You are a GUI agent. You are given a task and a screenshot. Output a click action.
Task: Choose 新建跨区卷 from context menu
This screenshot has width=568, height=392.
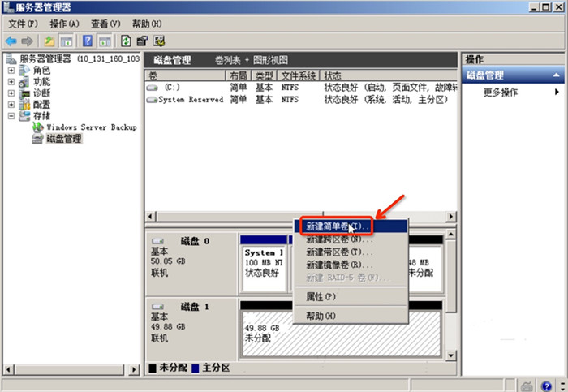click(351, 239)
